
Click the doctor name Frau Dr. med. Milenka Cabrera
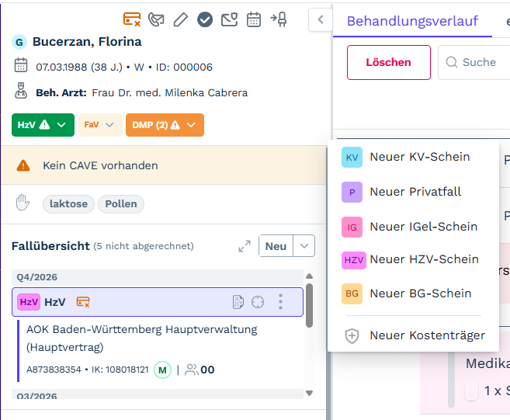(x=170, y=93)
